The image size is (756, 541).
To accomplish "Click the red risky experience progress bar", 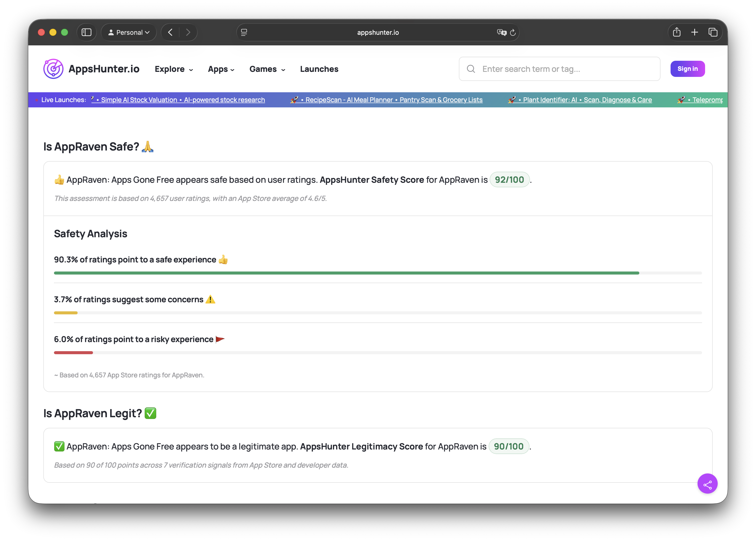I will [73, 353].
